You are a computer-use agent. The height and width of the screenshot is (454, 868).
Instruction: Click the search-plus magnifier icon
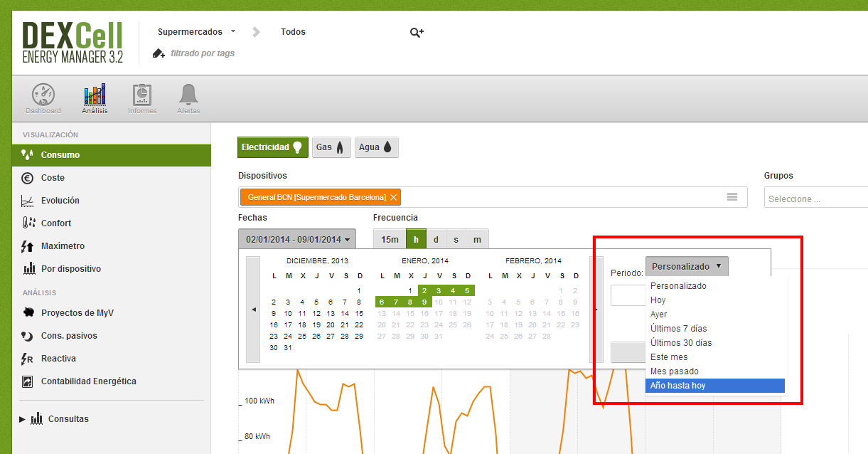pos(417,32)
